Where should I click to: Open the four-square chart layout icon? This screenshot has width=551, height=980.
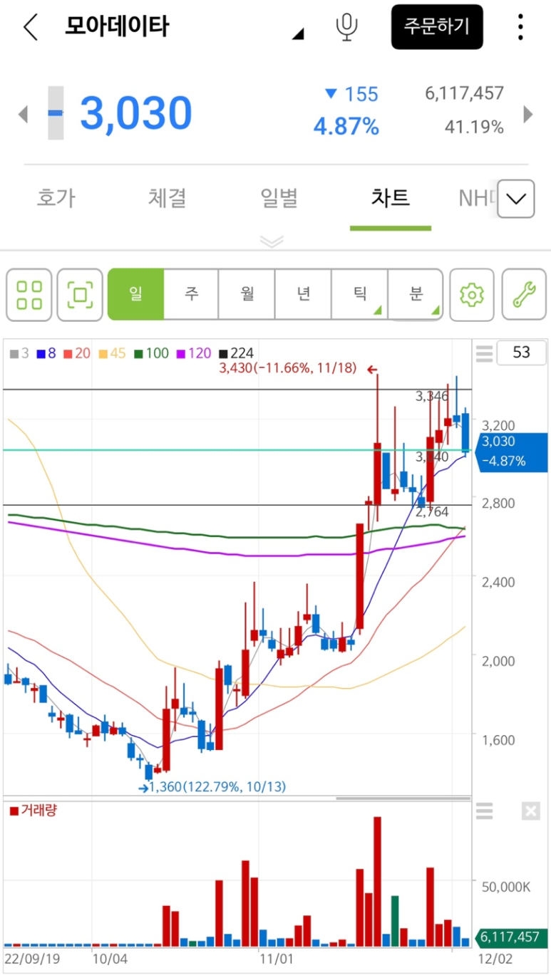click(29, 294)
